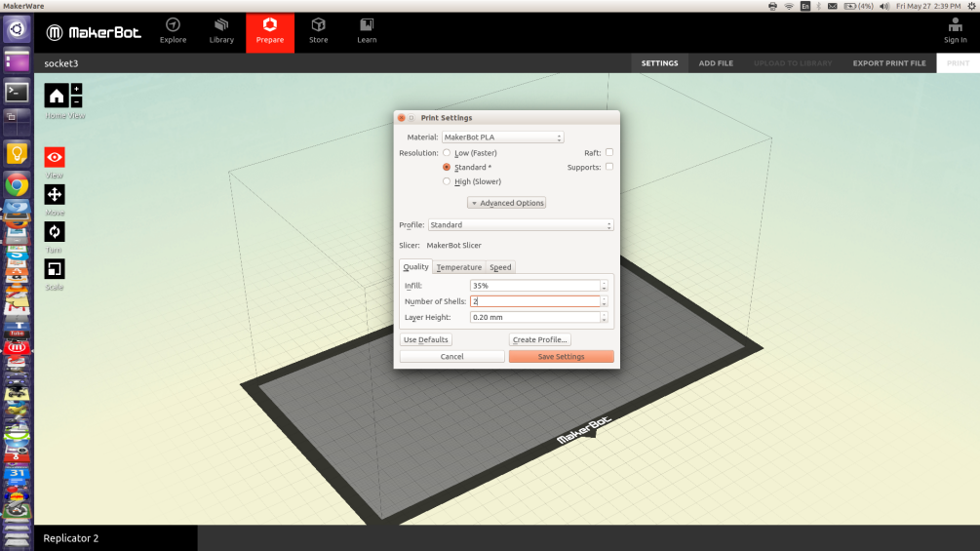
Task: Click Save Settings button
Action: click(x=562, y=357)
